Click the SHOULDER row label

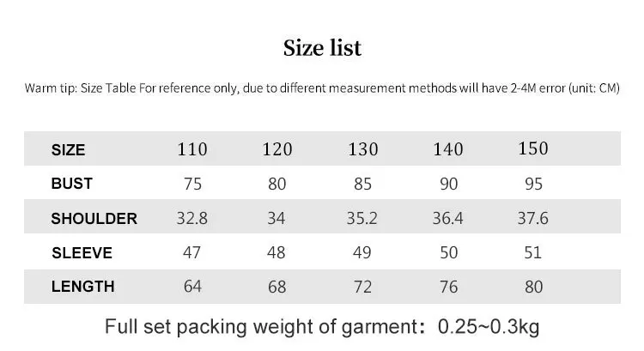click(x=94, y=218)
